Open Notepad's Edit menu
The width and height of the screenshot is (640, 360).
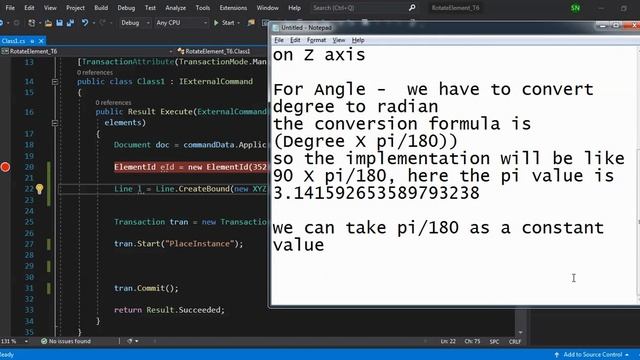pos(295,40)
